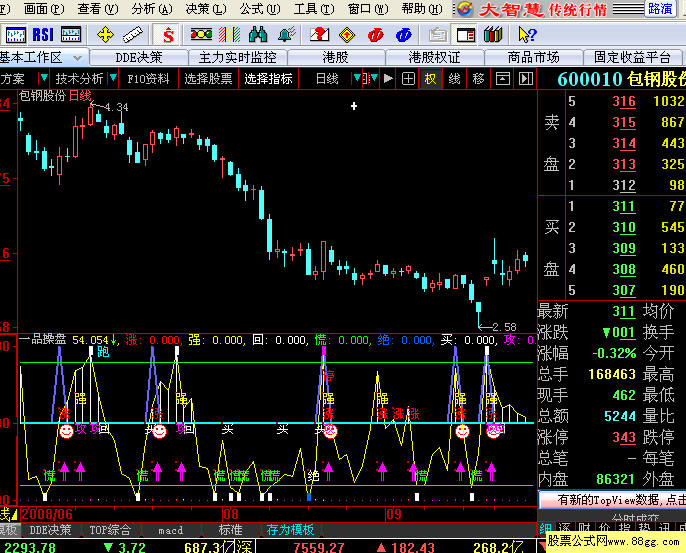
Task: Click the 选择股票 button
Action: tap(208, 79)
